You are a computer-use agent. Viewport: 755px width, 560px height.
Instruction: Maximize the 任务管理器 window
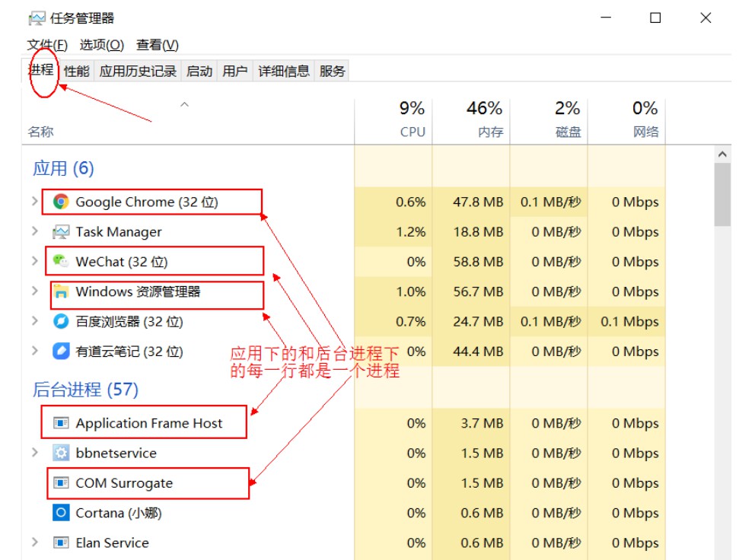click(655, 17)
